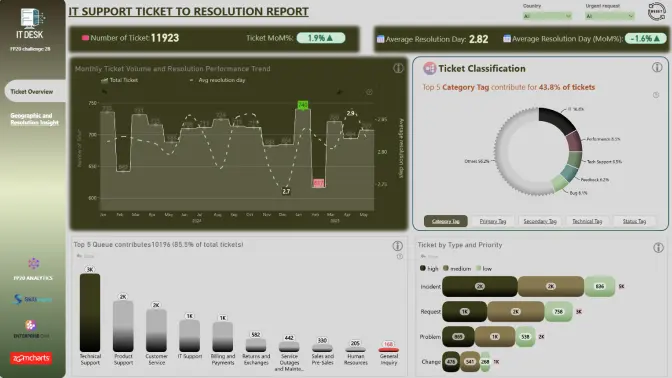Click info icon on Ticket by Type and Priority
The width and height of the screenshot is (672, 378).
658,247
